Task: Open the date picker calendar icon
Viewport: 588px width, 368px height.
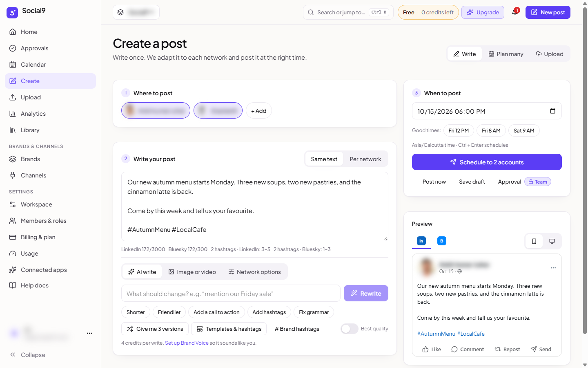Action: pyautogui.click(x=552, y=111)
